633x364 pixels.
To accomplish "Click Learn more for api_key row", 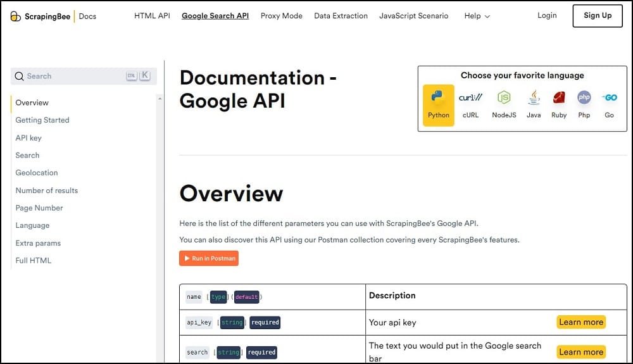I will 581,322.
